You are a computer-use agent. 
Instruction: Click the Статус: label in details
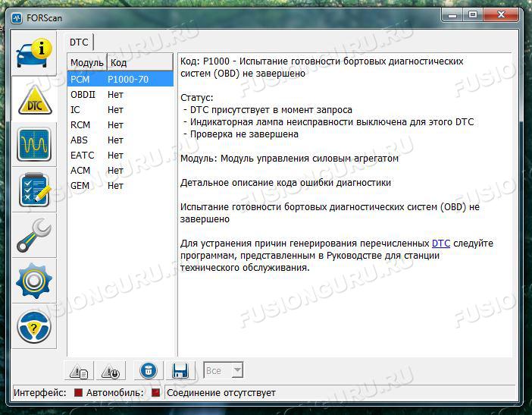(197, 98)
